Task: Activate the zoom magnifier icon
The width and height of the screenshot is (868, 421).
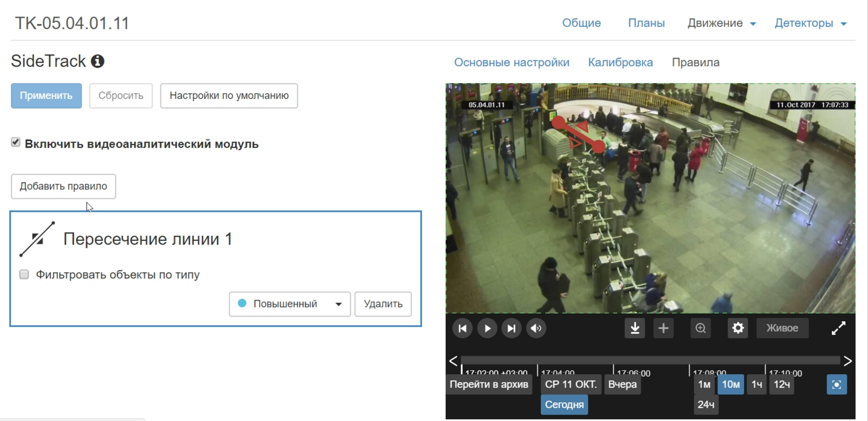Action: click(700, 328)
